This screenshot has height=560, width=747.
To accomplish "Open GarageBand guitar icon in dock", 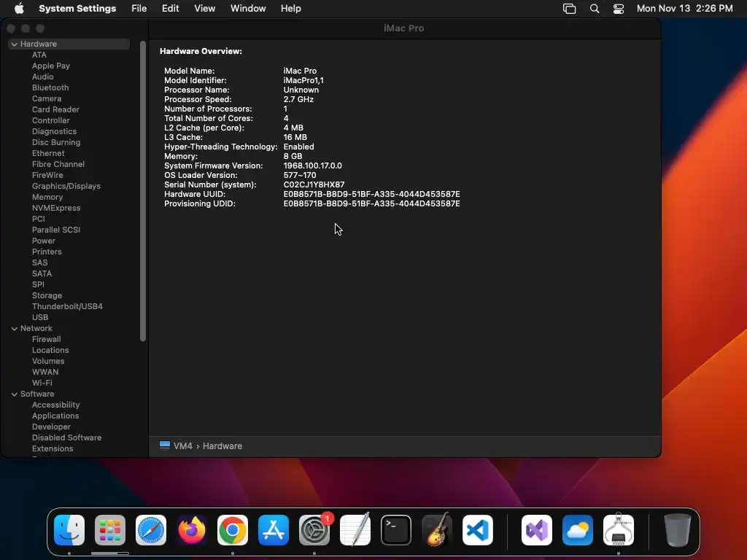I will [437, 530].
